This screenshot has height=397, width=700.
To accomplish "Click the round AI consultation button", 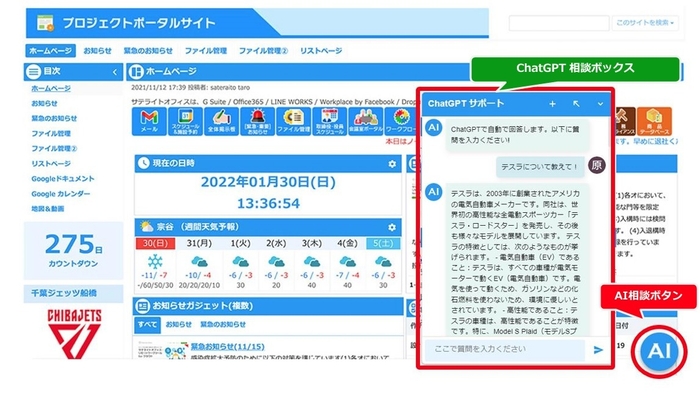I will coord(659,351).
